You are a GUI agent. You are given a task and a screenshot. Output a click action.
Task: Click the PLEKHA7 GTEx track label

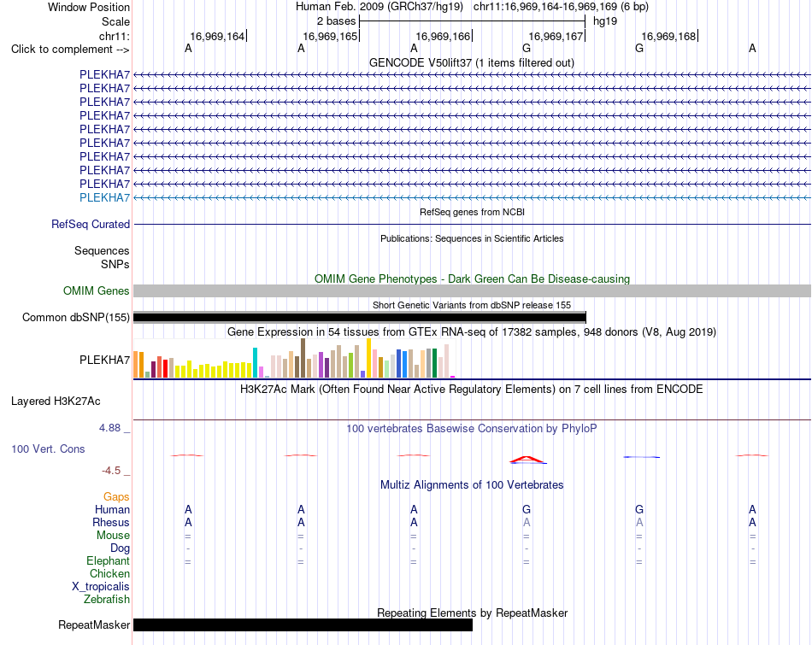click(x=104, y=360)
